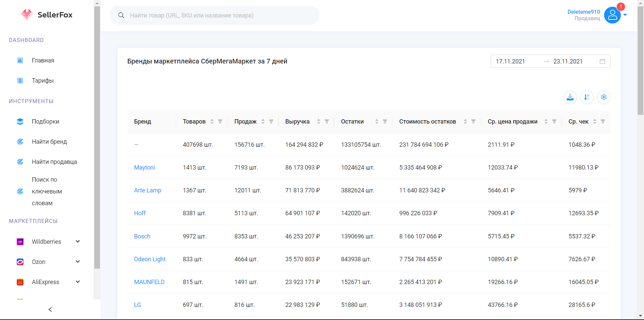Open Подборки menu item
The image size is (644, 320).
(46, 122)
